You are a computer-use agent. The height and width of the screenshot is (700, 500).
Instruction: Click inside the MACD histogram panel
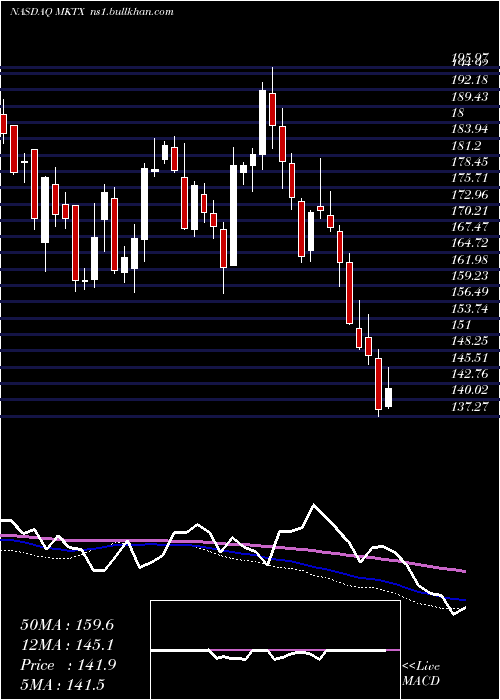pyautogui.click(x=275, y=650)
